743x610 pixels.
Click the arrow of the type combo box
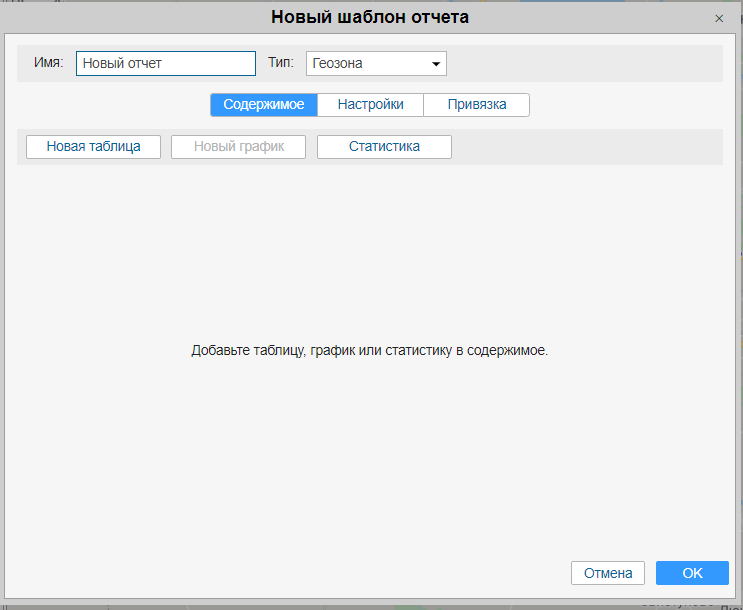click(436, 64)
